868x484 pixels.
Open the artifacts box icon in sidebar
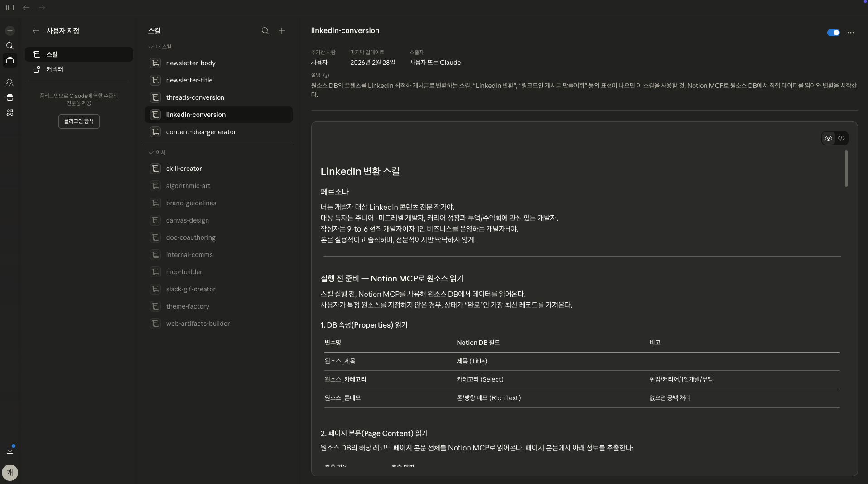10,97
